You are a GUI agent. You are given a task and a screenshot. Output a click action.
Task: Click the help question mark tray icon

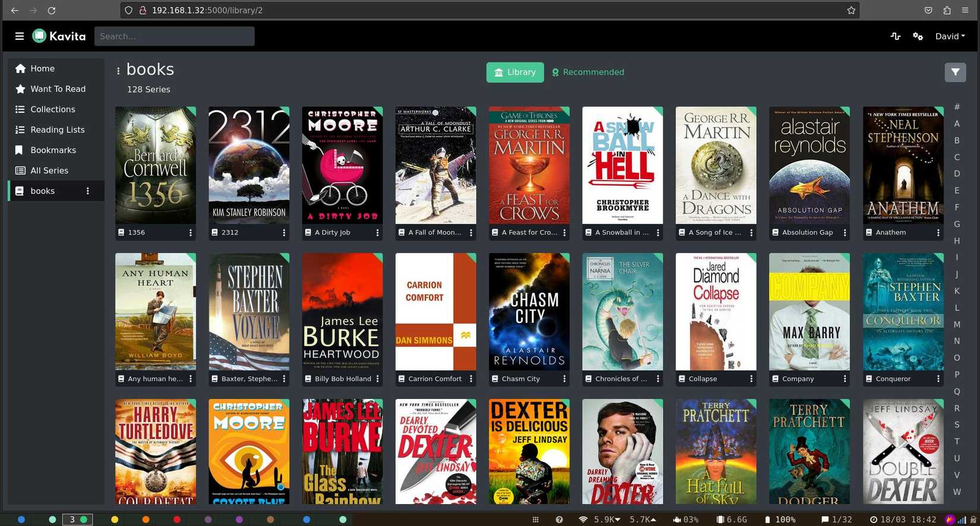click(559, 519)
